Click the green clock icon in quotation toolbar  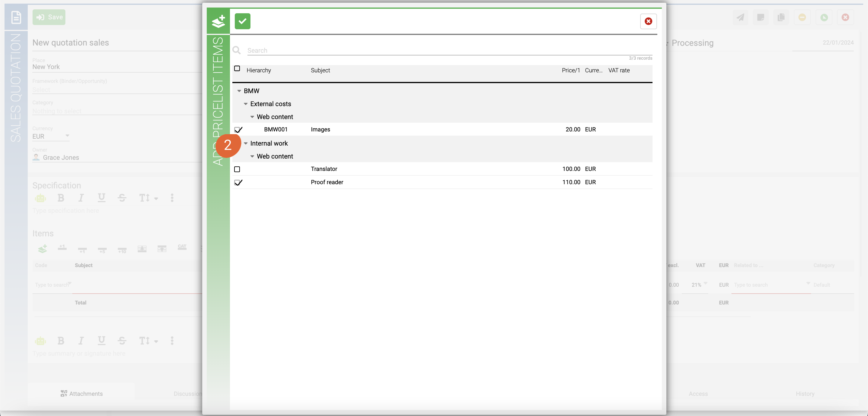coord(824,17)
